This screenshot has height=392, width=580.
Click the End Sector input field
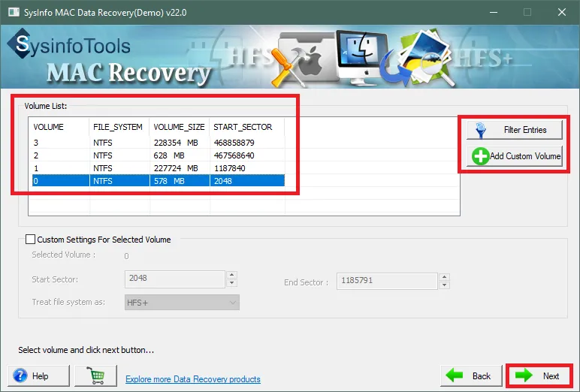point(387,281)
